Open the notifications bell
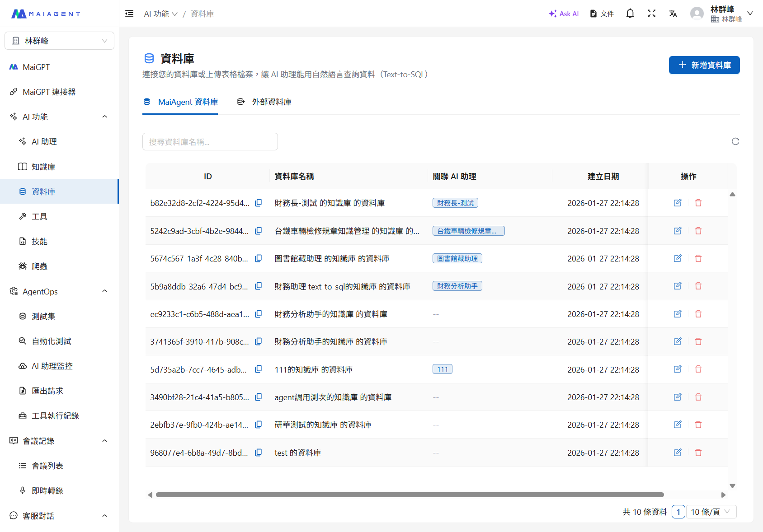This screenshot has height=532, width=763. [630, 14]
